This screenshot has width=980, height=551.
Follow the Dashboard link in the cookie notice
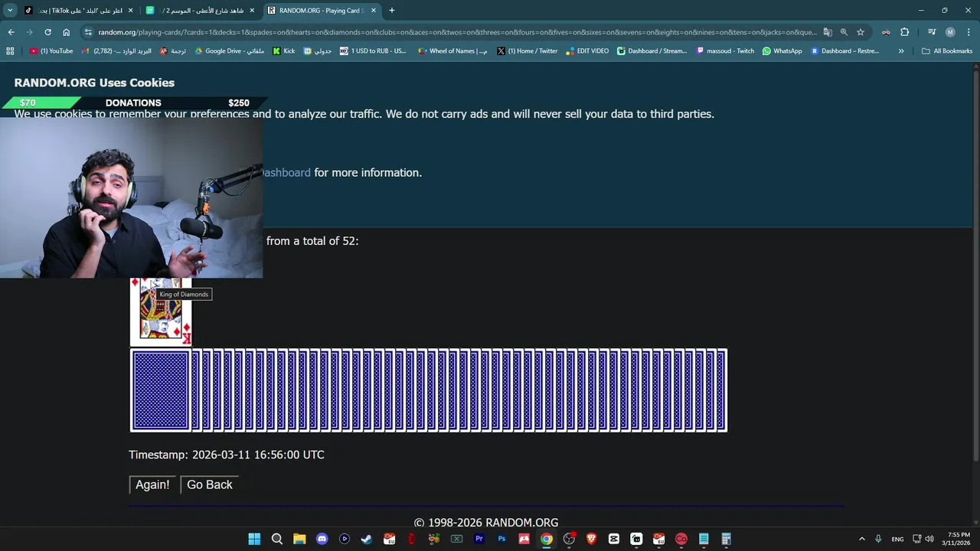point(286,173)
